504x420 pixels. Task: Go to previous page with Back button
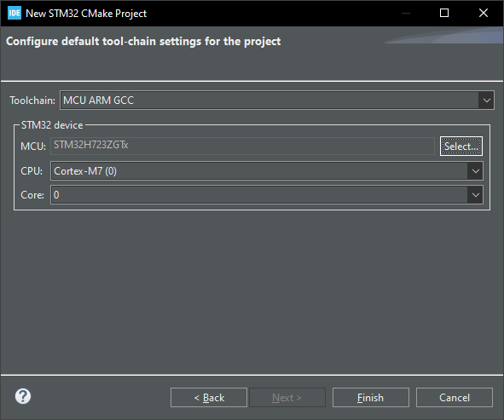(x=209, y=398)
